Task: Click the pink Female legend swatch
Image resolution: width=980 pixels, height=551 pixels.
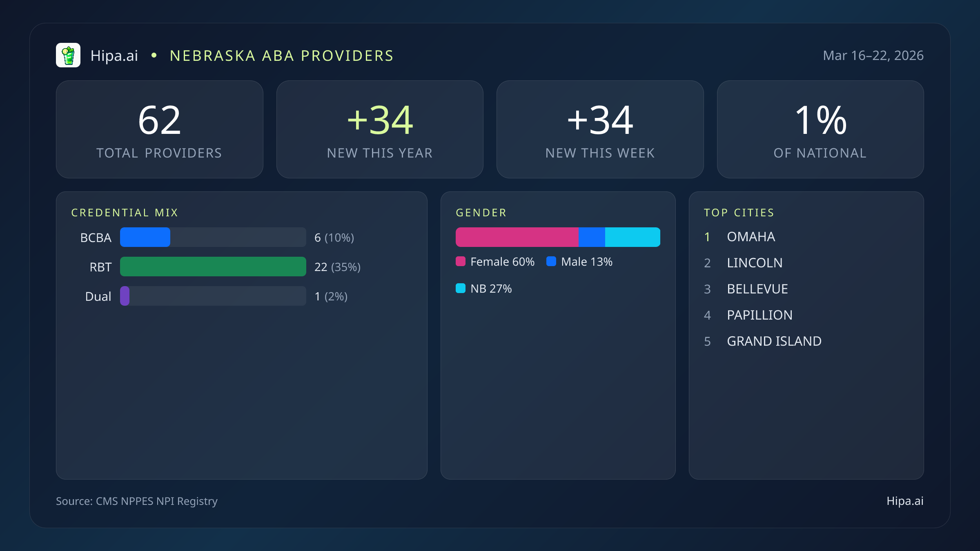Action: coord(461,262)
